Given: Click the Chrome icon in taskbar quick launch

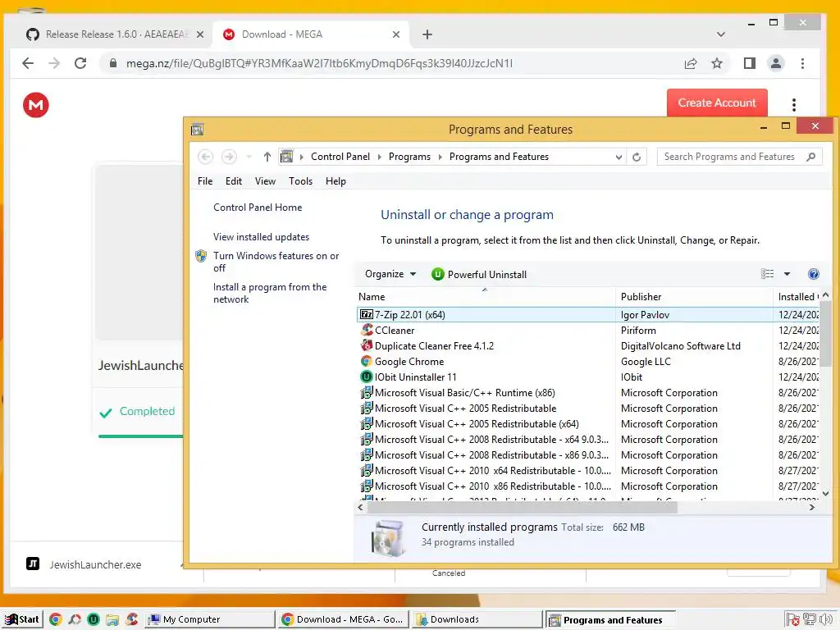Looking at the screenshot, I should [55, 619].
